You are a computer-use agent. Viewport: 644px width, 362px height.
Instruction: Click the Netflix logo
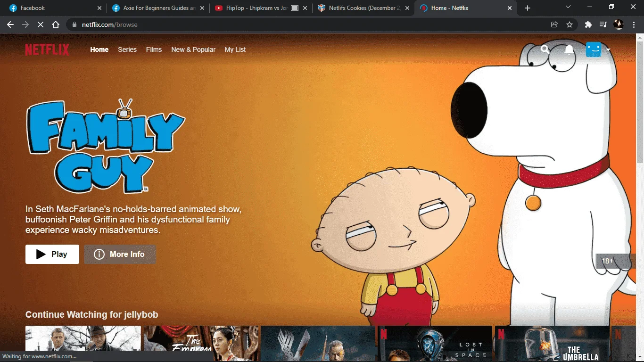coord(47,49)
